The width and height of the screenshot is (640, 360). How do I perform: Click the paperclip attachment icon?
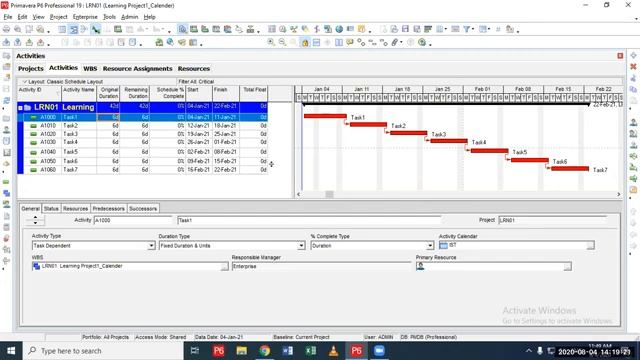[x=395, y=42]
